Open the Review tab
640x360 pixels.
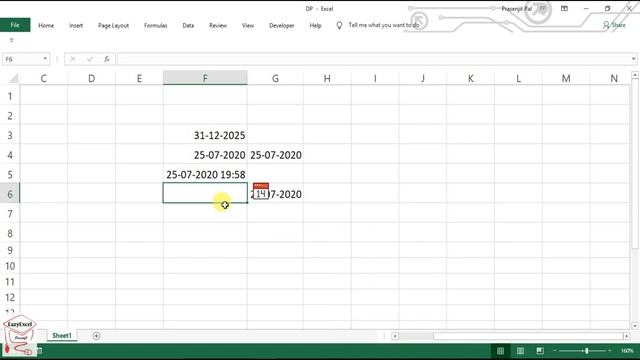218,25
